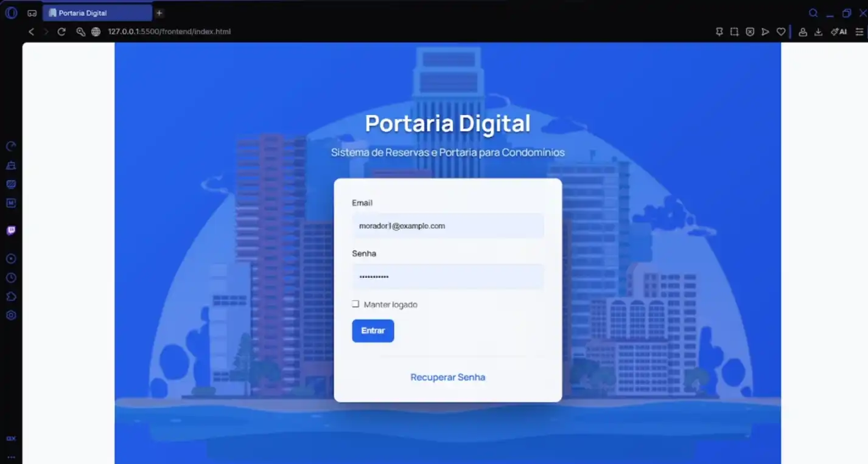868x464 pixels.
Task: Open sidebar setup three-dots menu
Action: [11, 457]
